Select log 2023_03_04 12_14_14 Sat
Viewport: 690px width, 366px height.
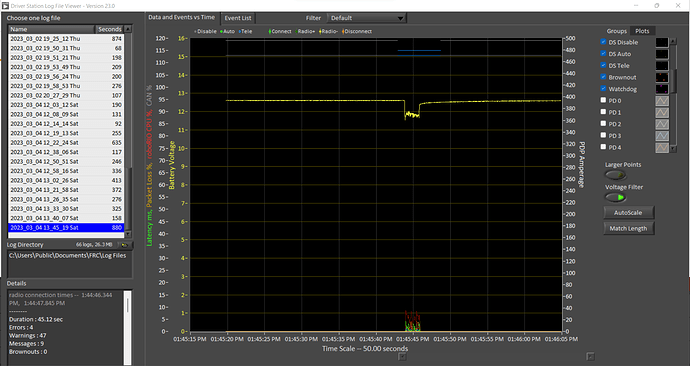[66, 124]
